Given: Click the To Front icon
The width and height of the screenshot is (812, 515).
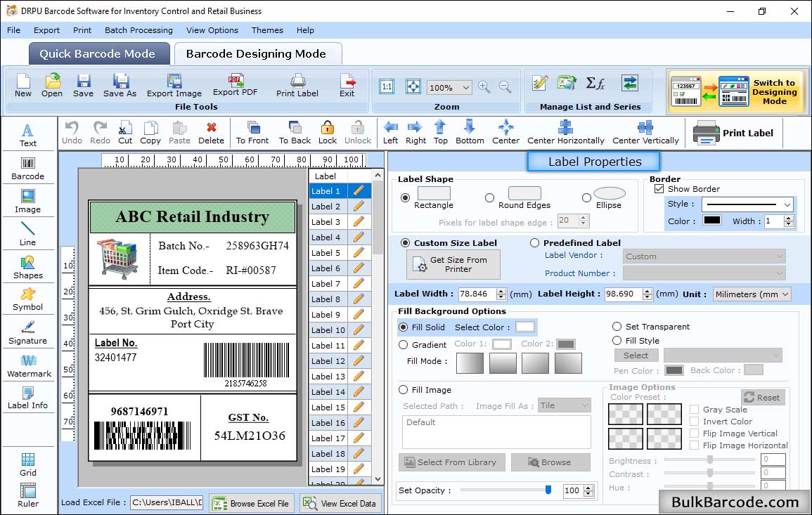Looking at the screenshot, I should coord(252,133).
